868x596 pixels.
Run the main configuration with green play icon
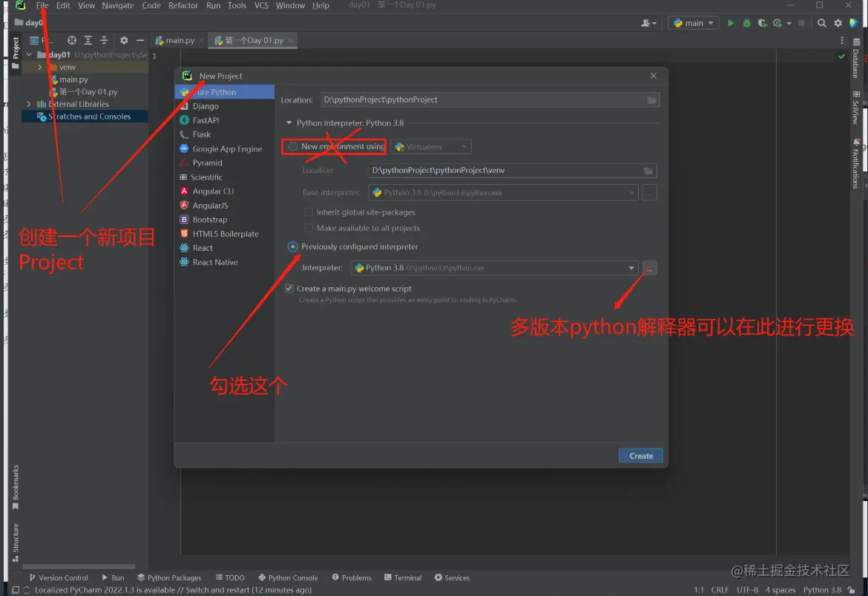(731, 23)
